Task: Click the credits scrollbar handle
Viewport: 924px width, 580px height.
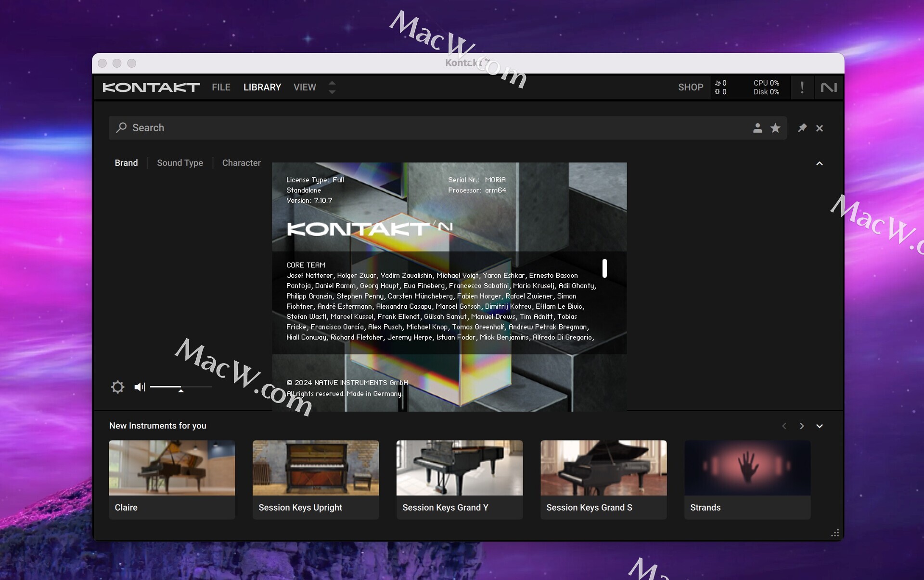Action: click(x=604, y=268)
